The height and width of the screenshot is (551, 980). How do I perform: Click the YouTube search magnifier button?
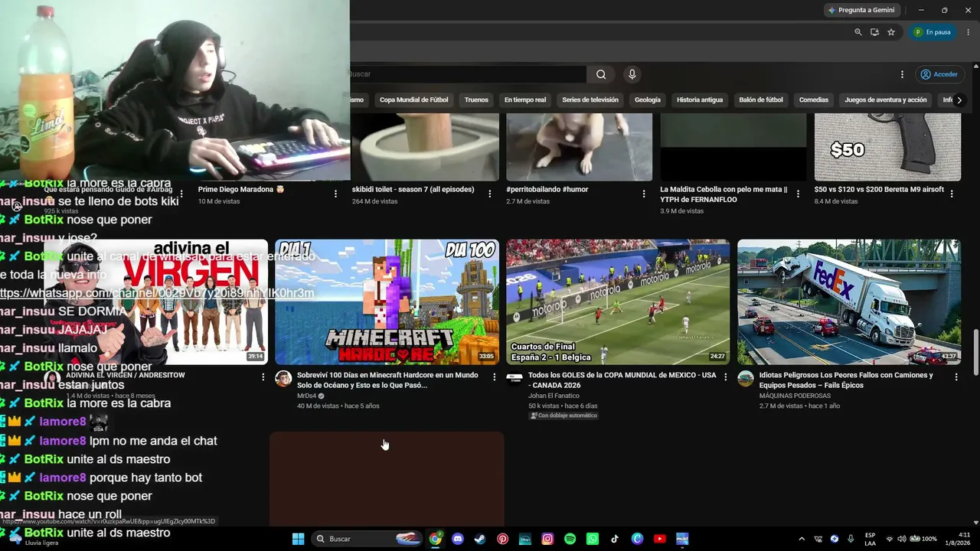601,74
